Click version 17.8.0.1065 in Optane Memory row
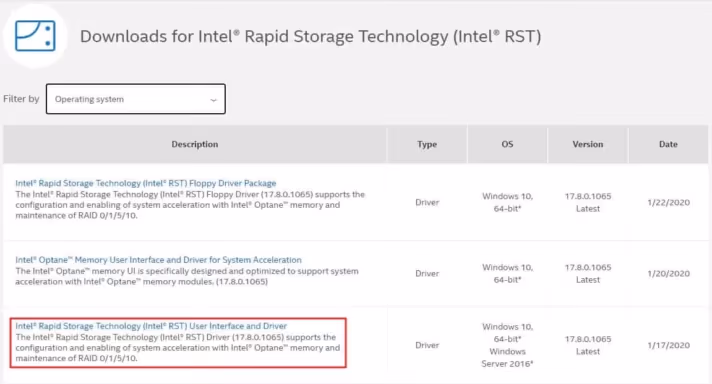712x384 pixels. click(588, 267)
